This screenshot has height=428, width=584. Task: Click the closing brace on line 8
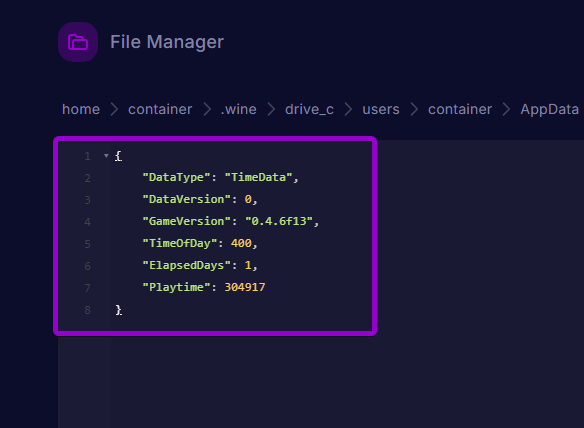pyautogui.click(x=118, y=310)
